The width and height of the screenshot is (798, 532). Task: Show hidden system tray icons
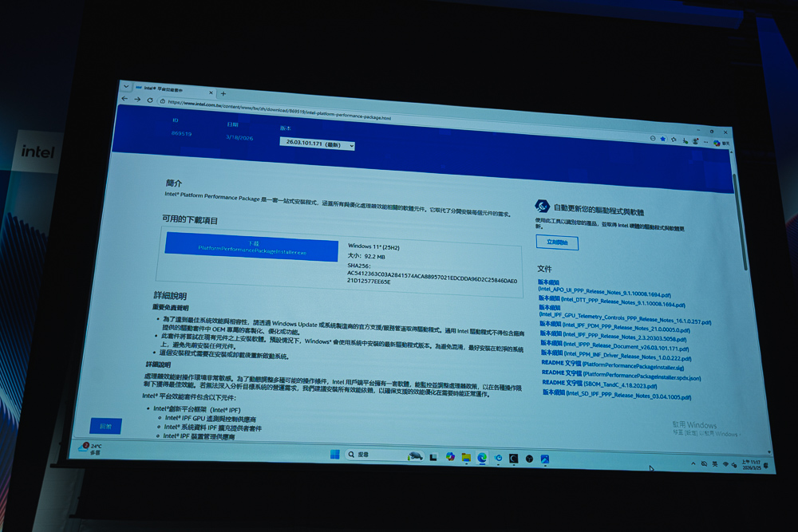(x=693, y=463)
